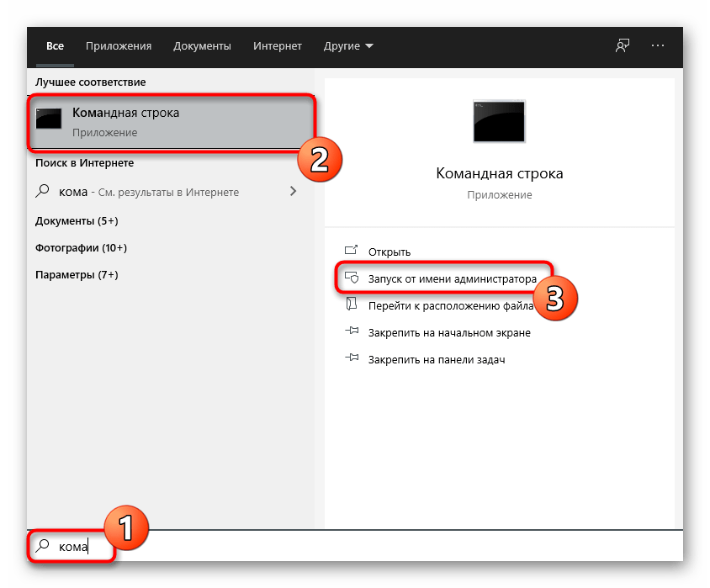Click the pin icon for начальном экране

tap(352, 332)
